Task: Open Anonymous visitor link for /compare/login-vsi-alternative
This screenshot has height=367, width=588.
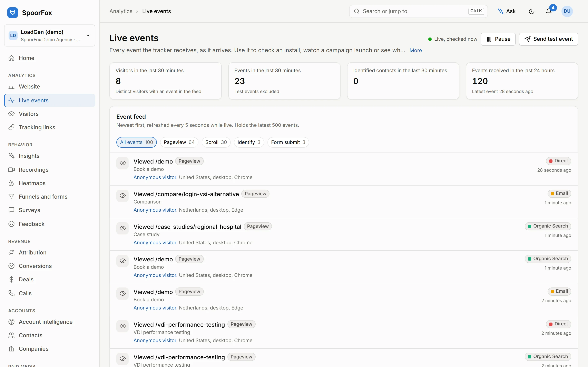Action: click(x=155, y=210)
